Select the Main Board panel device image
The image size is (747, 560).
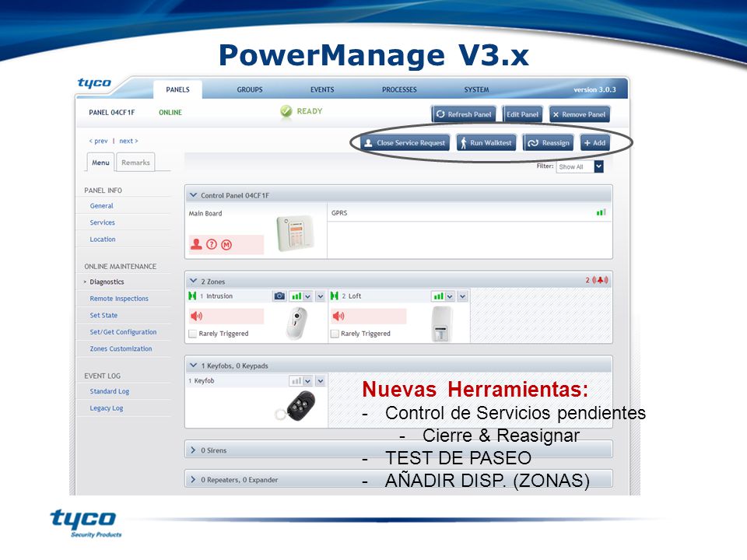pos(296,233)
